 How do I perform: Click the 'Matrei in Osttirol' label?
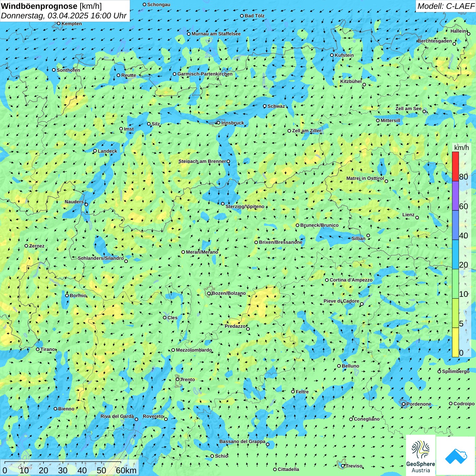(365, 178)
